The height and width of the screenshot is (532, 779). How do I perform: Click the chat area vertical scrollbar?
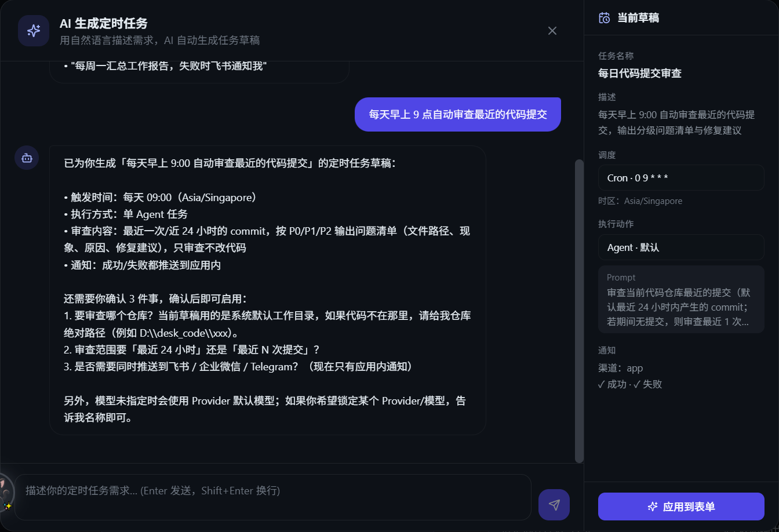point(579,311)
